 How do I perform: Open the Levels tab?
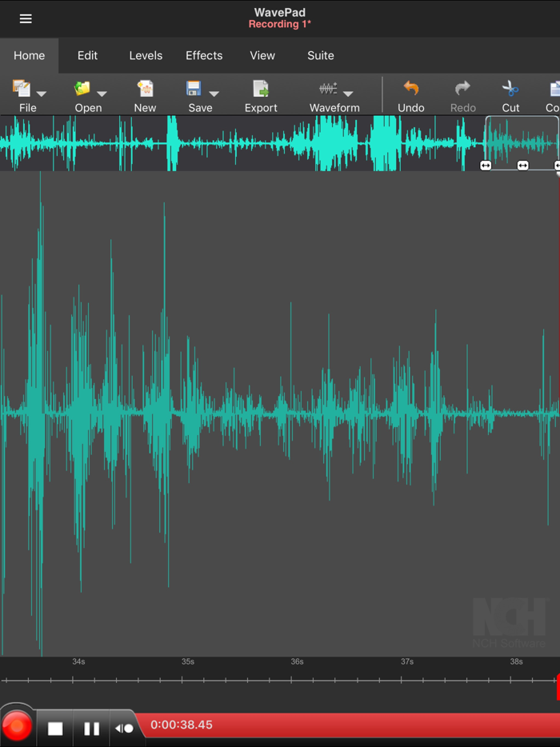(x=146, y=56)
